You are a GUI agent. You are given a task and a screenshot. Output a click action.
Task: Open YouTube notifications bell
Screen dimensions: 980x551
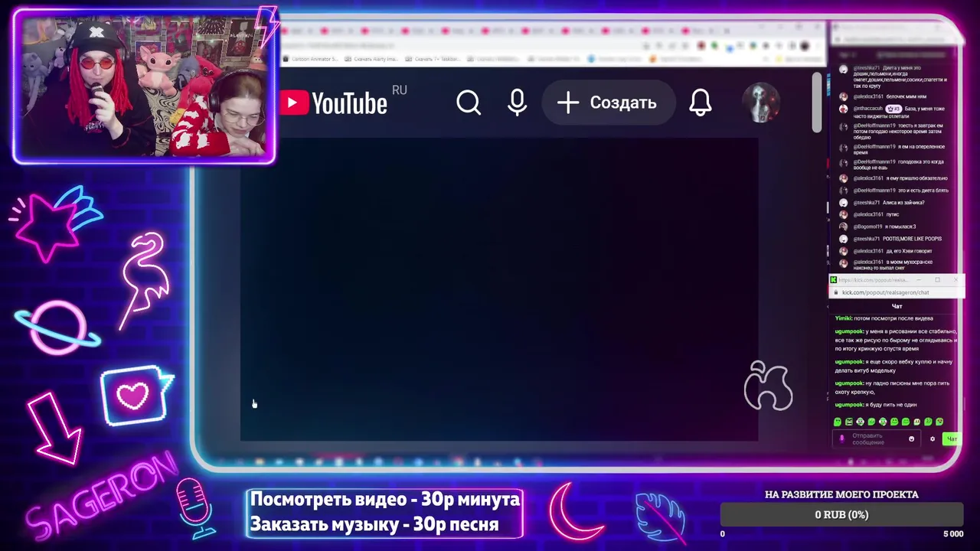pos(700,103)
